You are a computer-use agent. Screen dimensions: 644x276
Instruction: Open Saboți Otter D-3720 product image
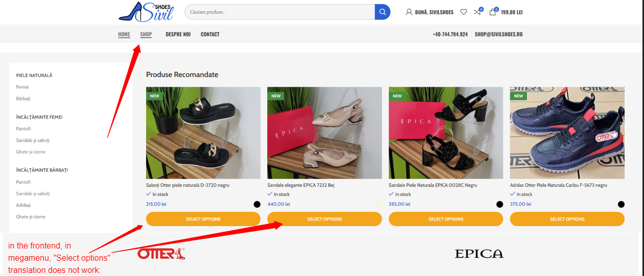(203, 133)
